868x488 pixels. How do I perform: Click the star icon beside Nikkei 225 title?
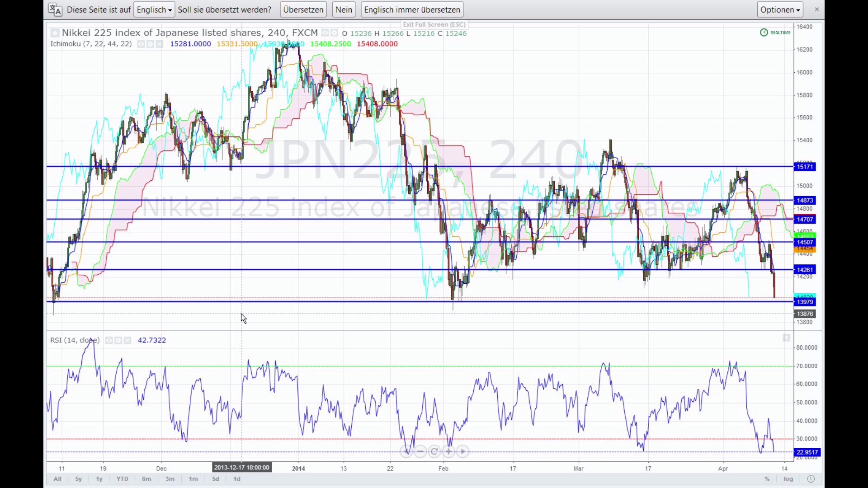(x=55, y=33)
